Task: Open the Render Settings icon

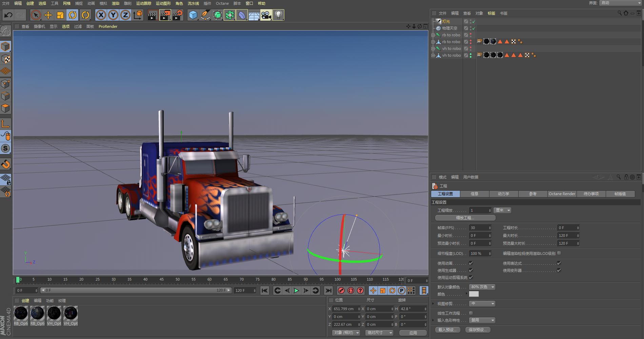Action: 178,15
